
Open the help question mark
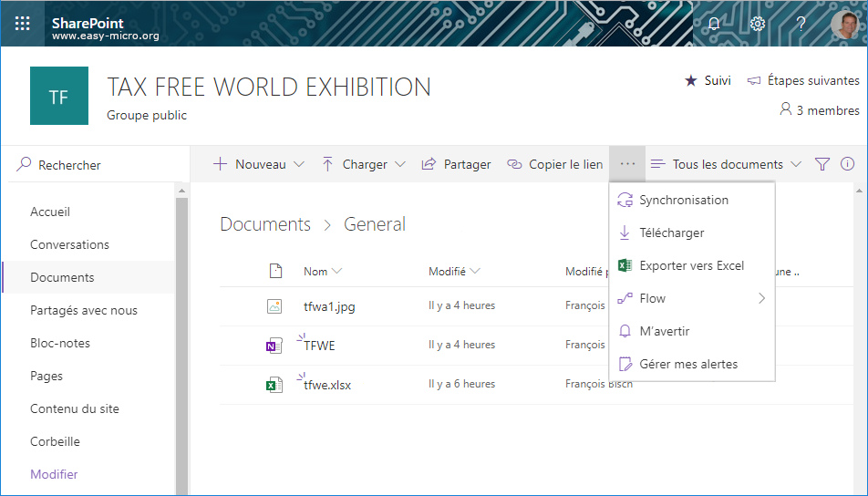click(801, 24)
